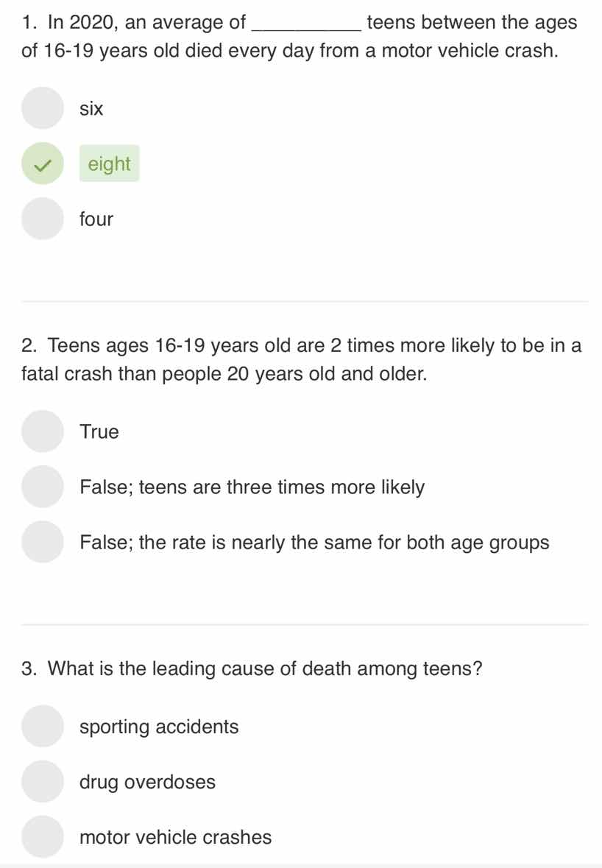Select the "six" answer option
Screen dimensions: 602x868
(42, 108)
